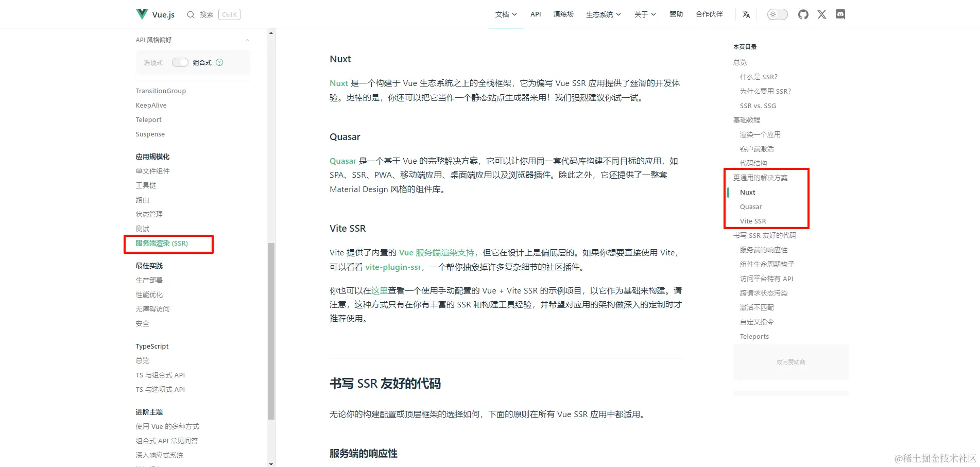The image size is (980, 467).
Task: Open the 生态系统 dropdown menu
Action: pyautogui.click(x=603, y=14)
